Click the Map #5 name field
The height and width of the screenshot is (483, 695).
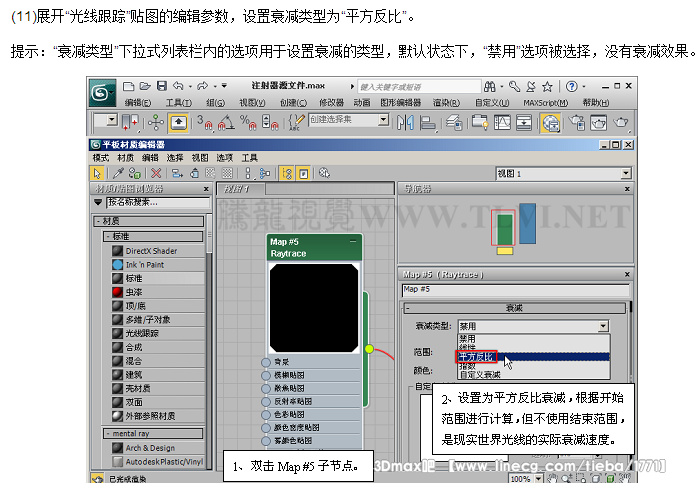tap(515, 290)
